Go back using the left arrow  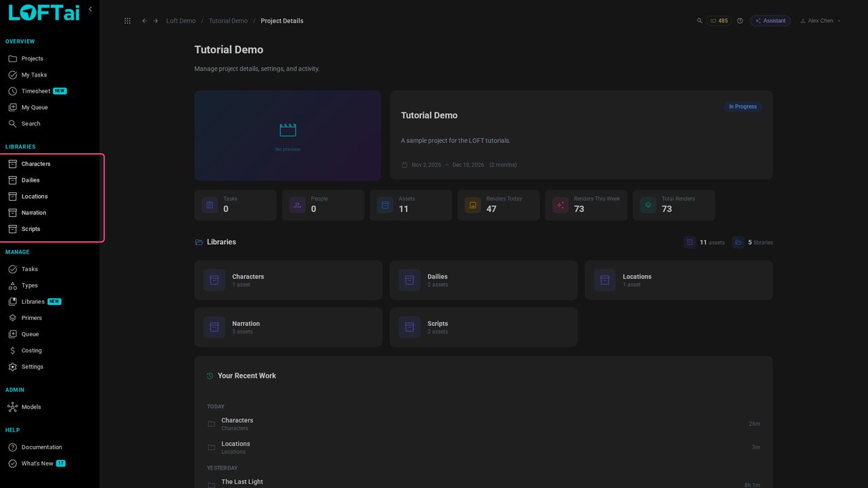[x=144, y=21]
